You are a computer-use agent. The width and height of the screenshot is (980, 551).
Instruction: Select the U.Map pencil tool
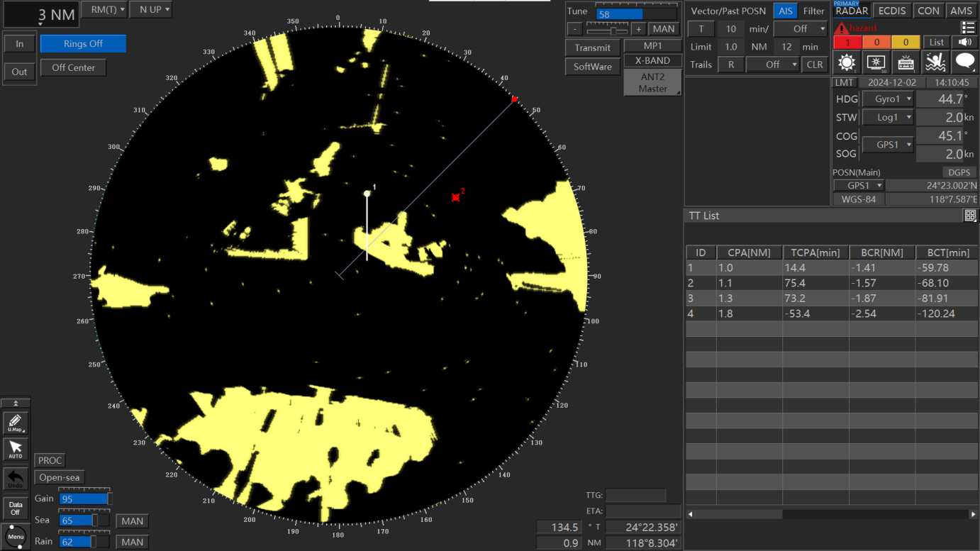click(x=15, y=423)
